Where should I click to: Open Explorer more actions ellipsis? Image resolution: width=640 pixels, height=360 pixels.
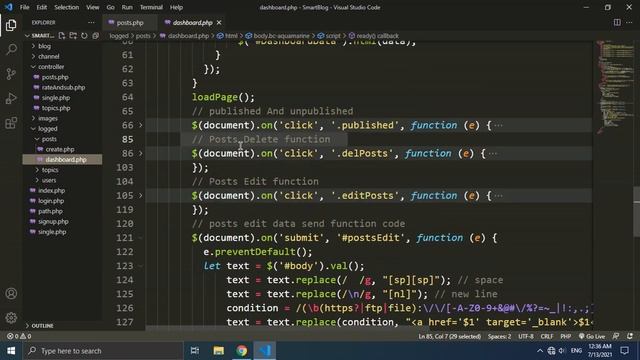pos(91,22)
